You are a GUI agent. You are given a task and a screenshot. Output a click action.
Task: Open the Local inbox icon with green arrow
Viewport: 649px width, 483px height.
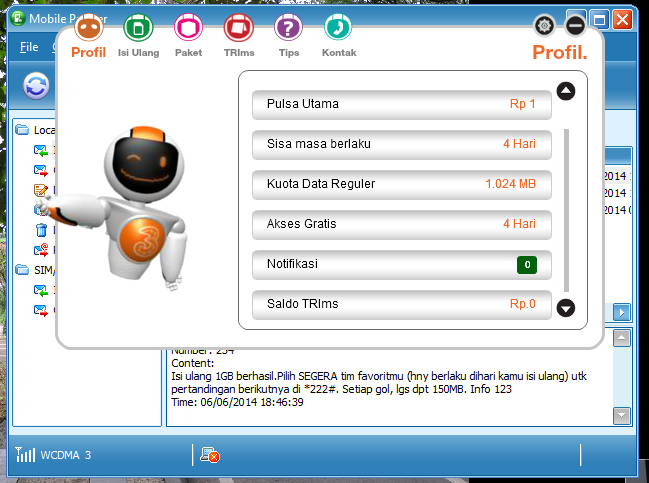[41, 150]
